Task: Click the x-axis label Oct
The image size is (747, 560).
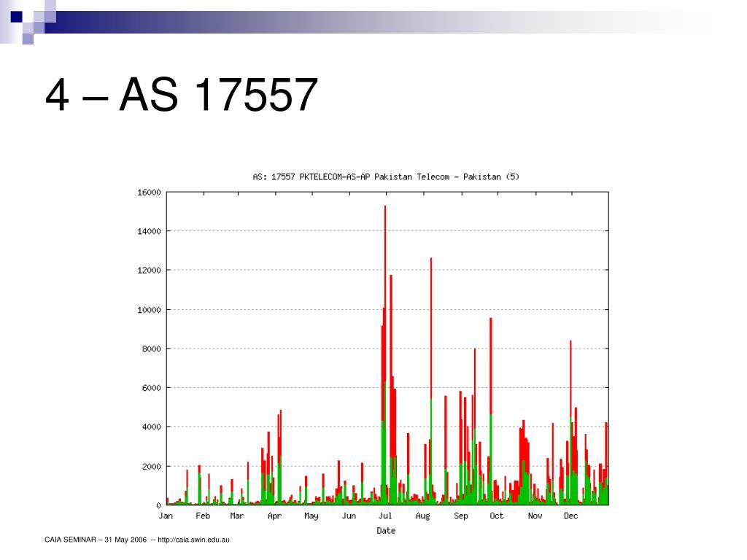Action: [496, 516]
